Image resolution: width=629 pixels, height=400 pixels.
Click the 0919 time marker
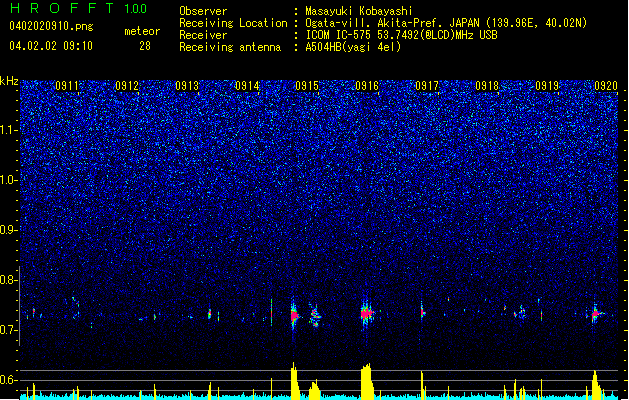click(547, 86)
